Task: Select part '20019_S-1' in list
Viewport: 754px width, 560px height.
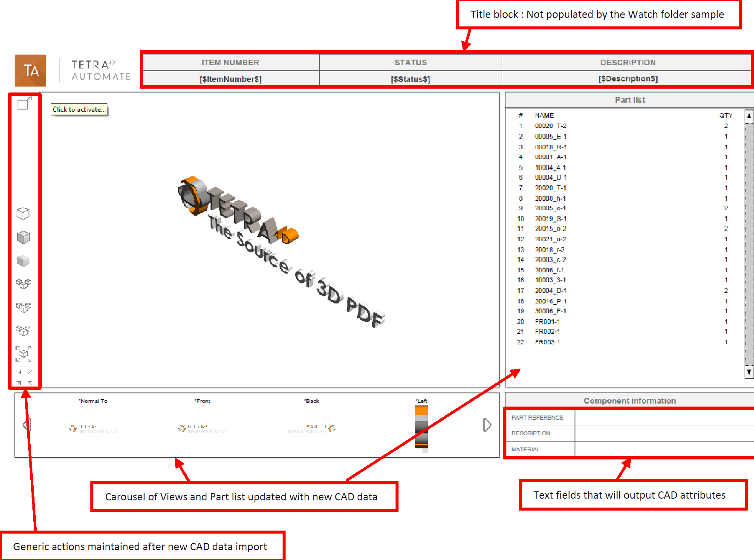Action: 550,219
